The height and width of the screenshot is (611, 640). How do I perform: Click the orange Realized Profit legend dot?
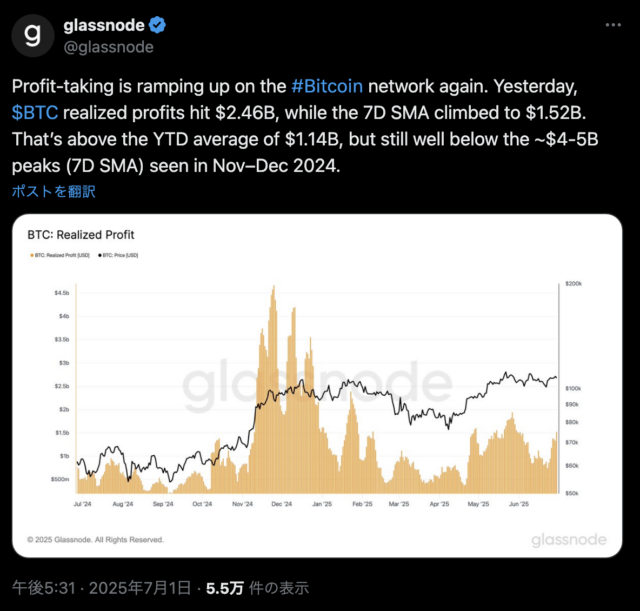tap(31, 256)
